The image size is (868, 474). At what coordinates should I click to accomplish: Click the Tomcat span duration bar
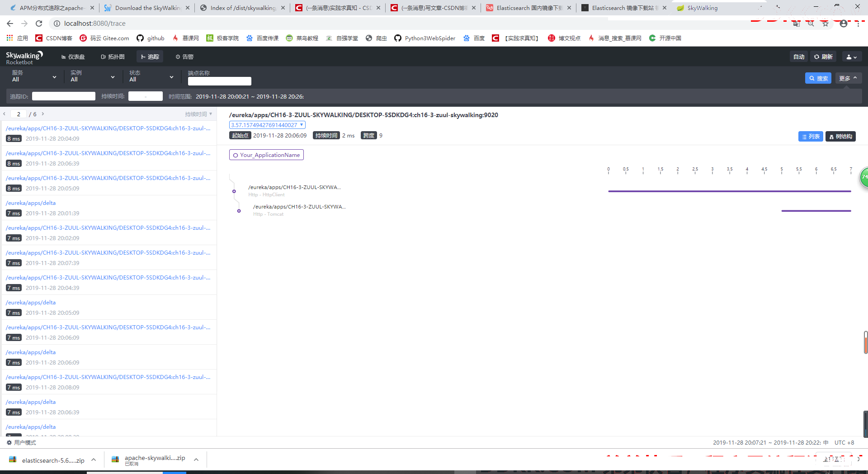816,211
